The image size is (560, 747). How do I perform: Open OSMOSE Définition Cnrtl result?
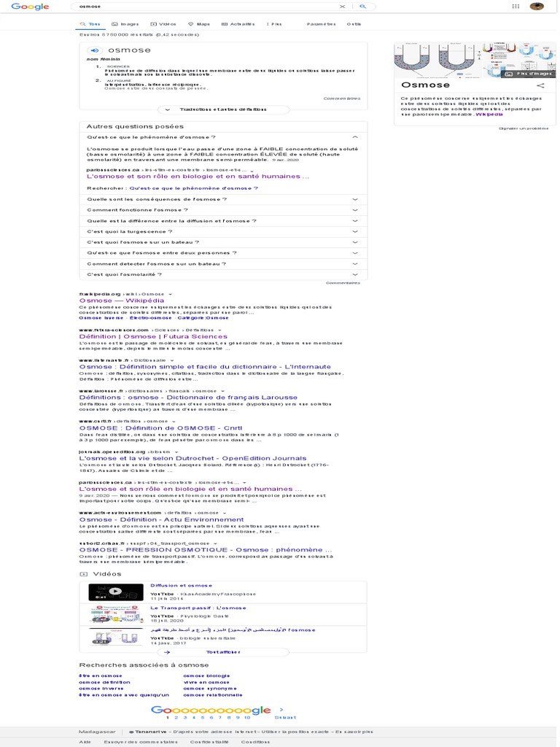(x=160, y=427)
